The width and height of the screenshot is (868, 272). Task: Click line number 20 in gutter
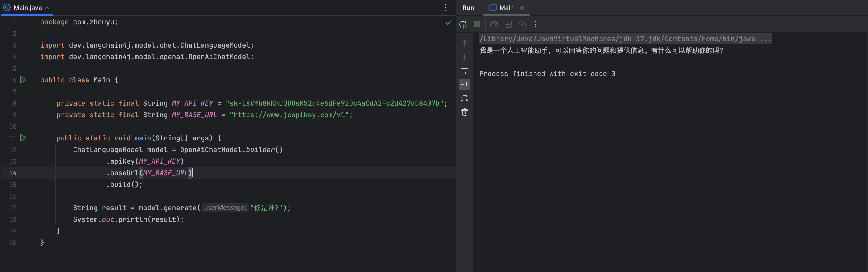click(12, 243)
